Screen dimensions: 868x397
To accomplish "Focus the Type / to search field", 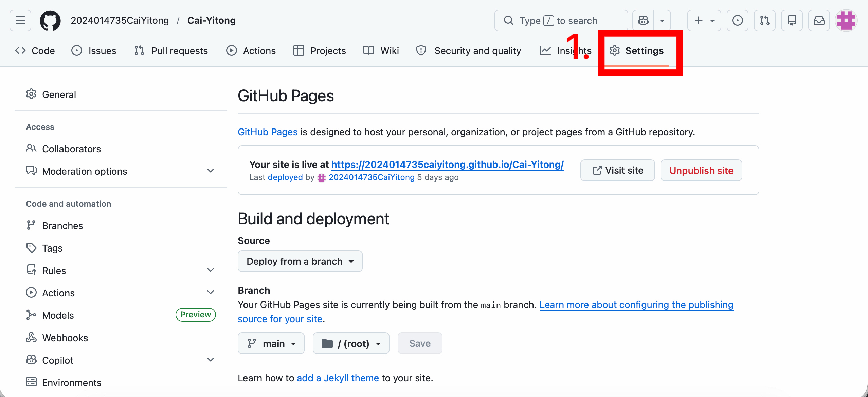I will (561, 20).
